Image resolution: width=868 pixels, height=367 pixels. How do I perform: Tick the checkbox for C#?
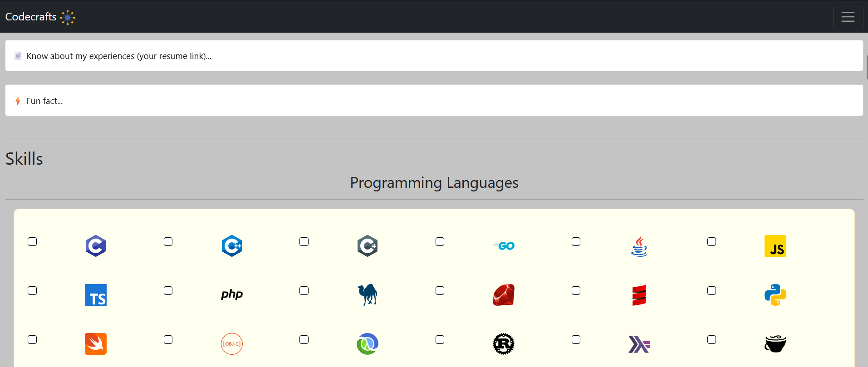point(304,241)
